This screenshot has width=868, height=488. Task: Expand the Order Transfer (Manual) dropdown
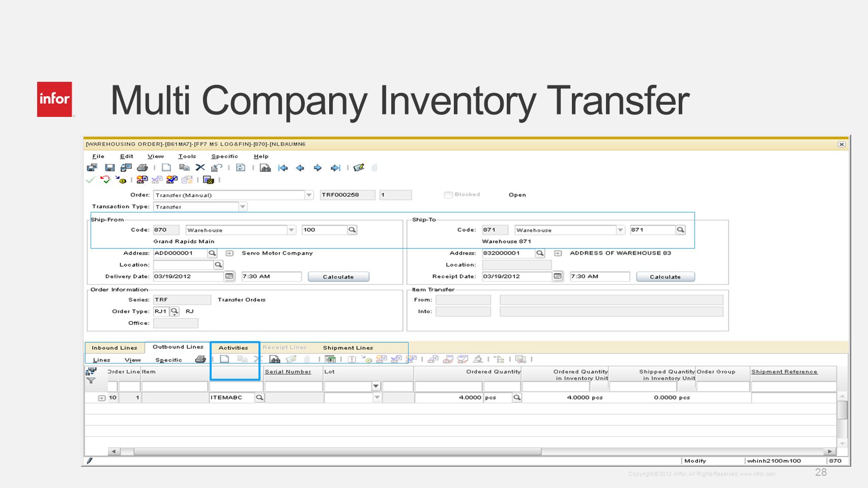pos(309,195)
